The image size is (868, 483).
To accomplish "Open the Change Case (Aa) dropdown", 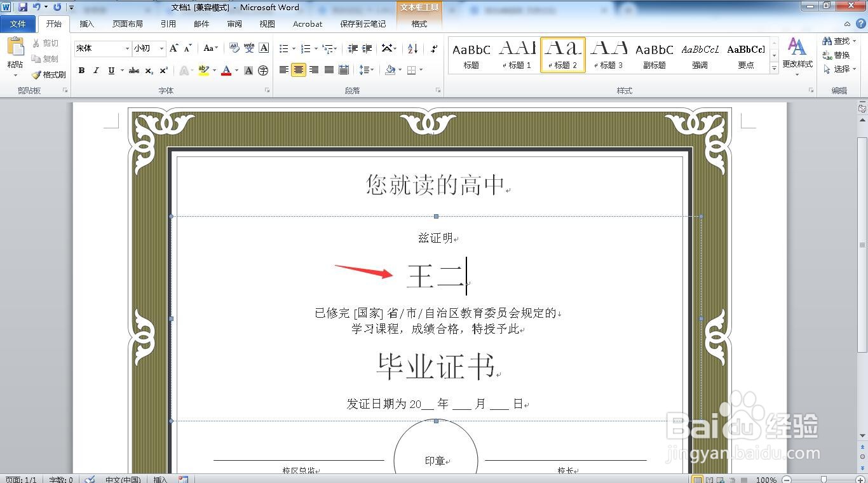I will pyautogui.click(x=210, y=48).
